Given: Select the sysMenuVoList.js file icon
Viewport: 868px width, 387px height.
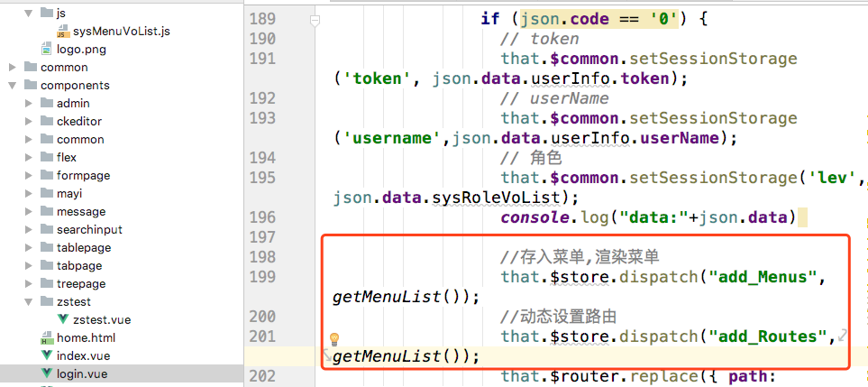Looking at the screenshot, I should click(63, 31).
